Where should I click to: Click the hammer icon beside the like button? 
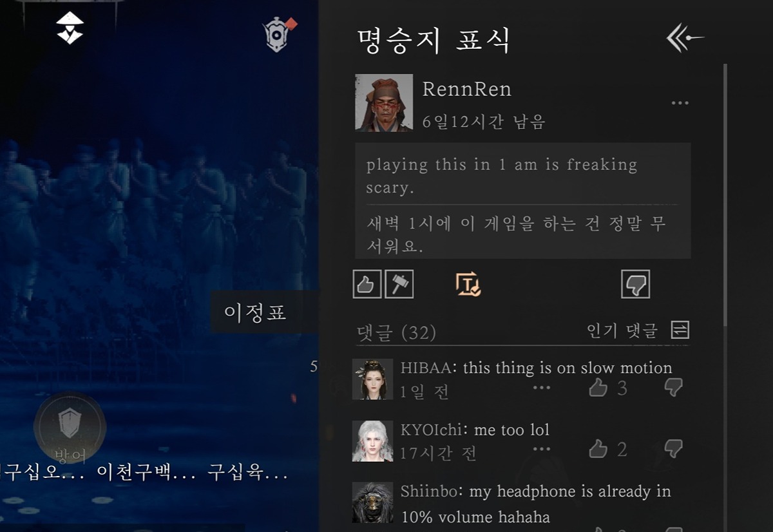point(399,284)
